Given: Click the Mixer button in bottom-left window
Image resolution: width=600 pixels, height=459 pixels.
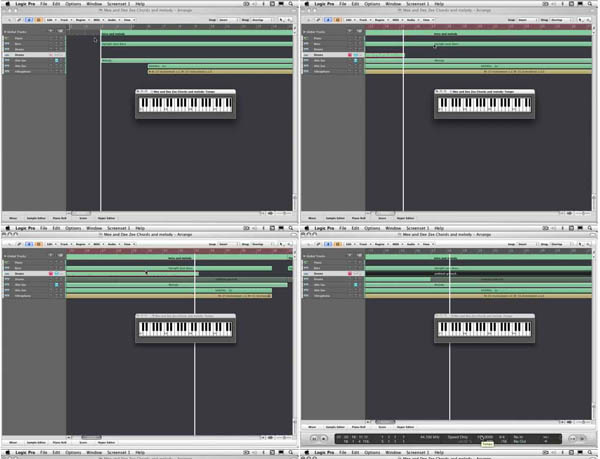Looking at the screenshot, I should [14, 440].
